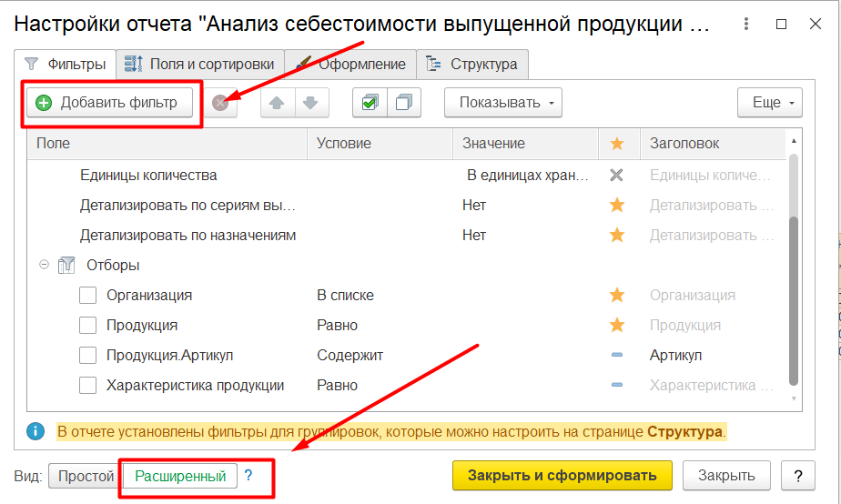The width and height of the screenshot is (841, 504).
Task: Maximize the settings dialog window
Action: tap(782, 25)
